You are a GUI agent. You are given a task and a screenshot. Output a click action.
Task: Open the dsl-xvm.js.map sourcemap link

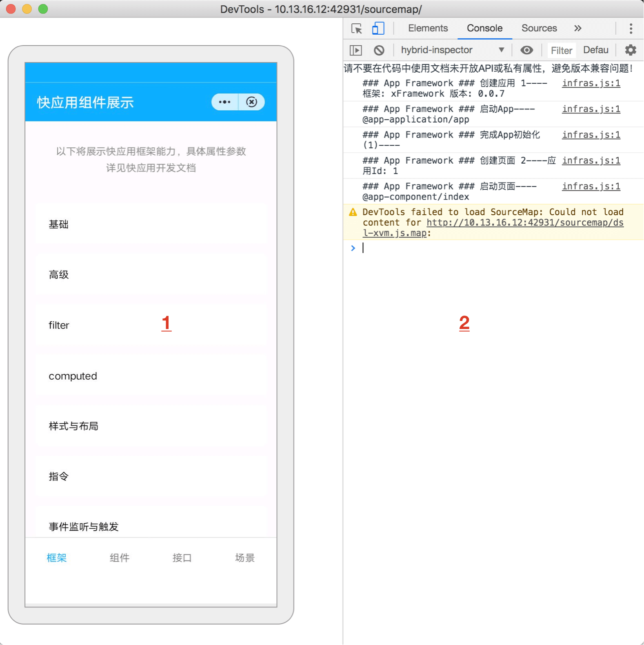point(524,223)
